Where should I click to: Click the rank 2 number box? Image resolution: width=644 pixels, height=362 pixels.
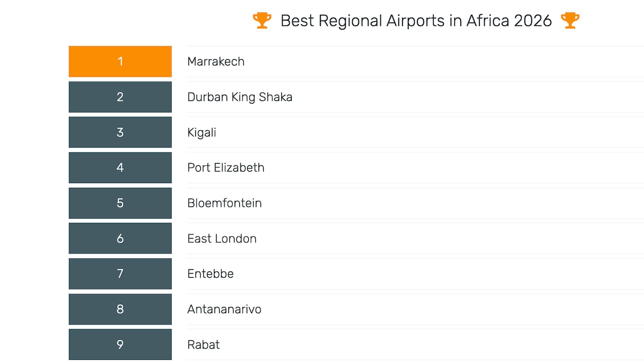120,97
